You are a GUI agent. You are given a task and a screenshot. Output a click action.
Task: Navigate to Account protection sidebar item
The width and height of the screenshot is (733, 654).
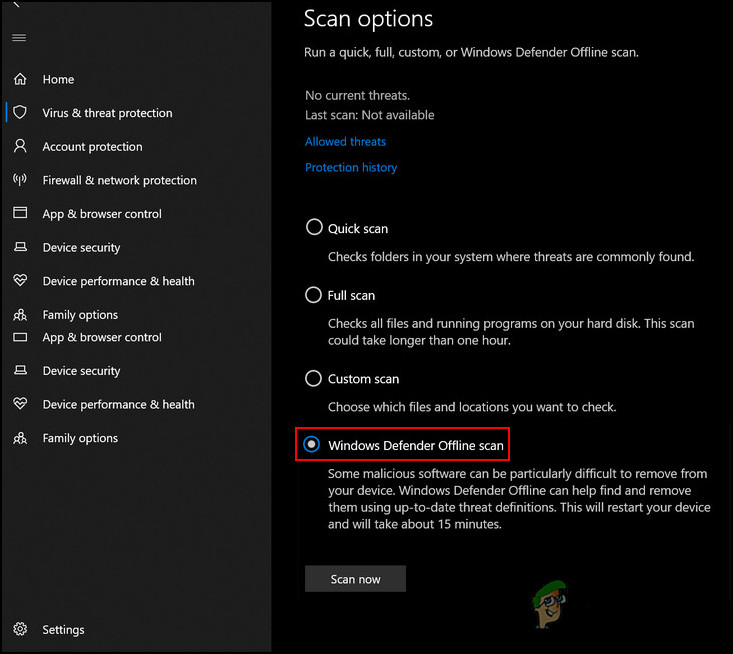92,147
